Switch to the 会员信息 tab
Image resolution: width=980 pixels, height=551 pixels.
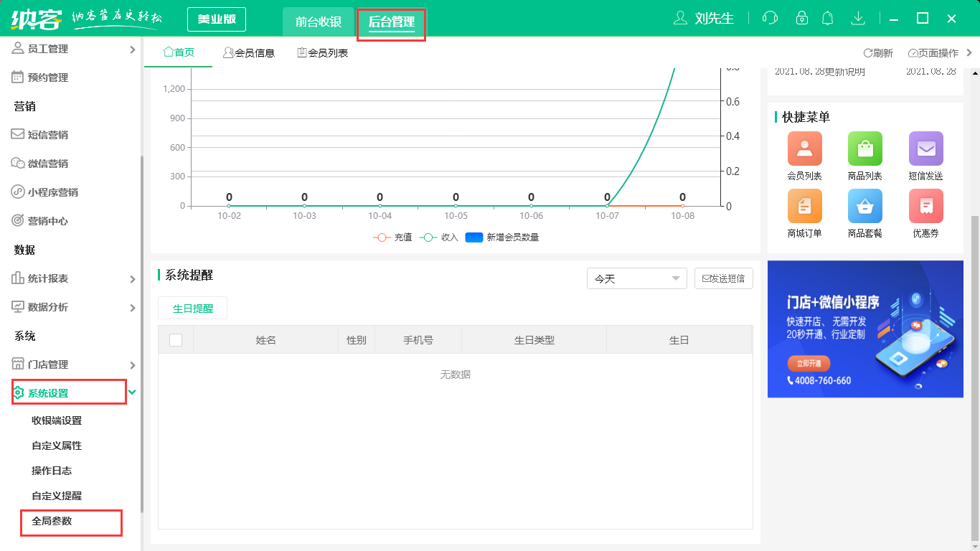[x=249, y=52]
